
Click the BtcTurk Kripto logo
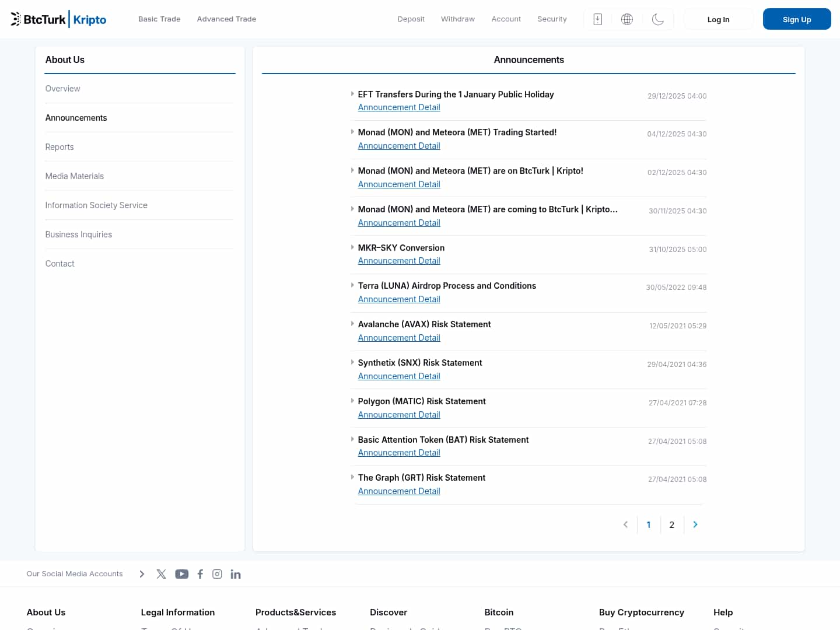pos(58,19)
